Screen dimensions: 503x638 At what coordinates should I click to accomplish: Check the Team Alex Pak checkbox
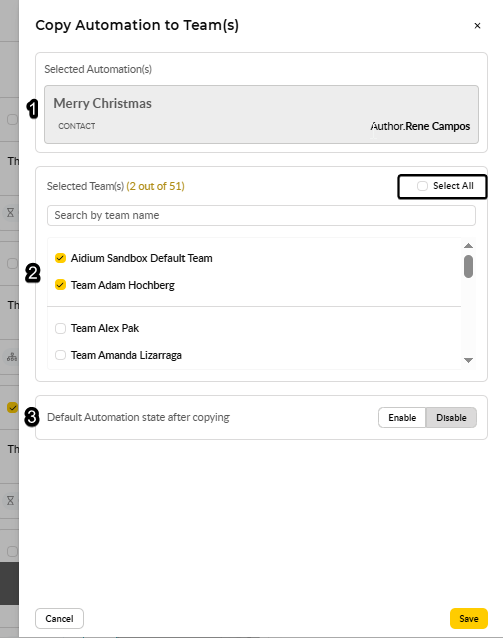pos(60,328)
